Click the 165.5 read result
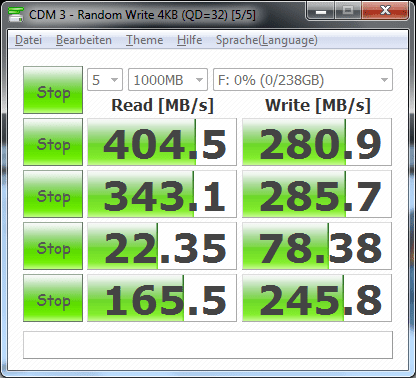 (162, 298)
